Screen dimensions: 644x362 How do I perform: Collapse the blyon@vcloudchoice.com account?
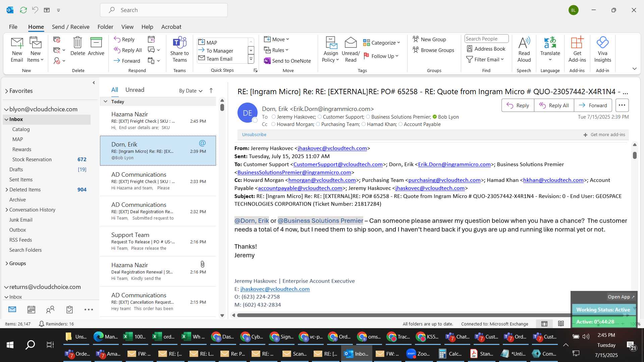pos(6,109)
